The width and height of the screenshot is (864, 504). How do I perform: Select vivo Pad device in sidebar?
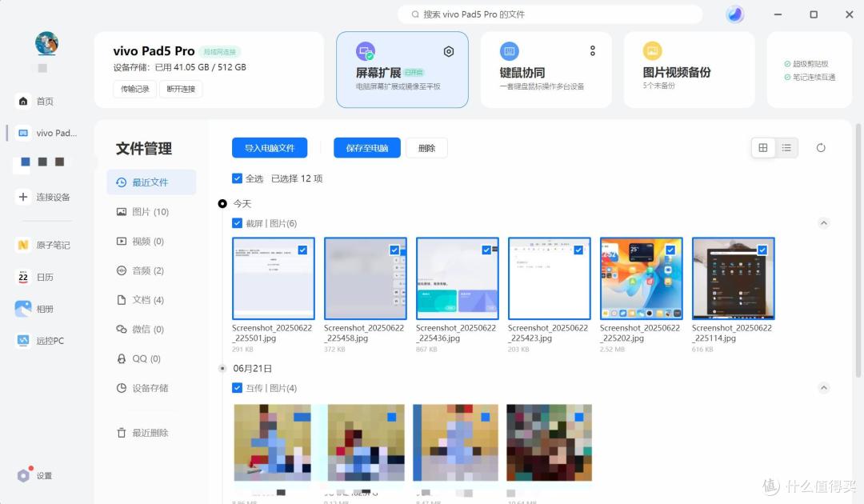(47, 133)
